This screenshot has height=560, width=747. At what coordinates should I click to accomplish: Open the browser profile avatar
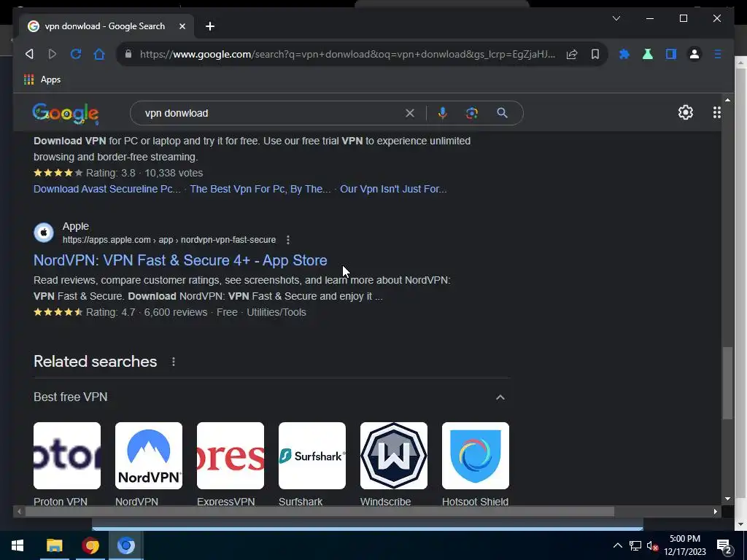(694, 54)
